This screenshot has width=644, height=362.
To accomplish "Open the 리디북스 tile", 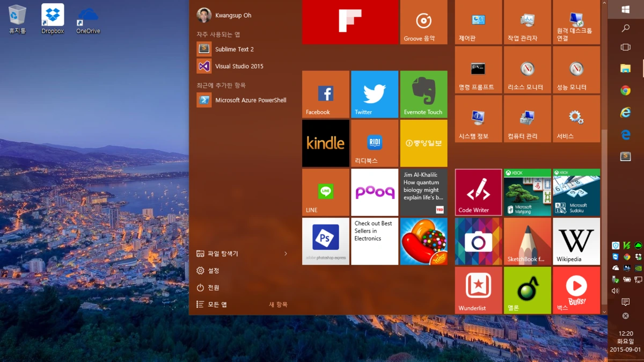I will click(x=375, y=143).
